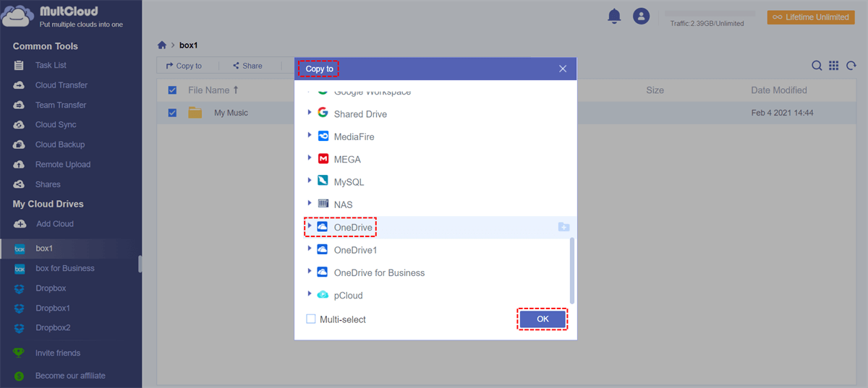Image resolution: width=868 pixels, height=388 pixels.
Task: Expand the OneDrive tree node
Action: point(310,226)
